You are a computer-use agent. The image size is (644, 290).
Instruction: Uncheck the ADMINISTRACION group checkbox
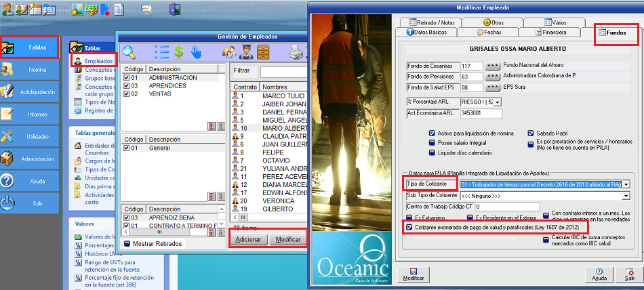(126, 78)
